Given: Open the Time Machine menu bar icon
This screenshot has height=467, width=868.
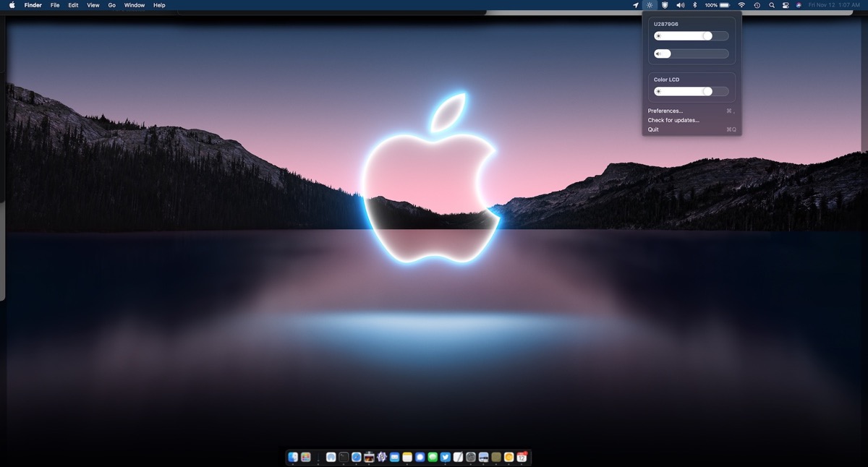Looking at the screenshot, I should pyautogui.click(x=757, y=5).
